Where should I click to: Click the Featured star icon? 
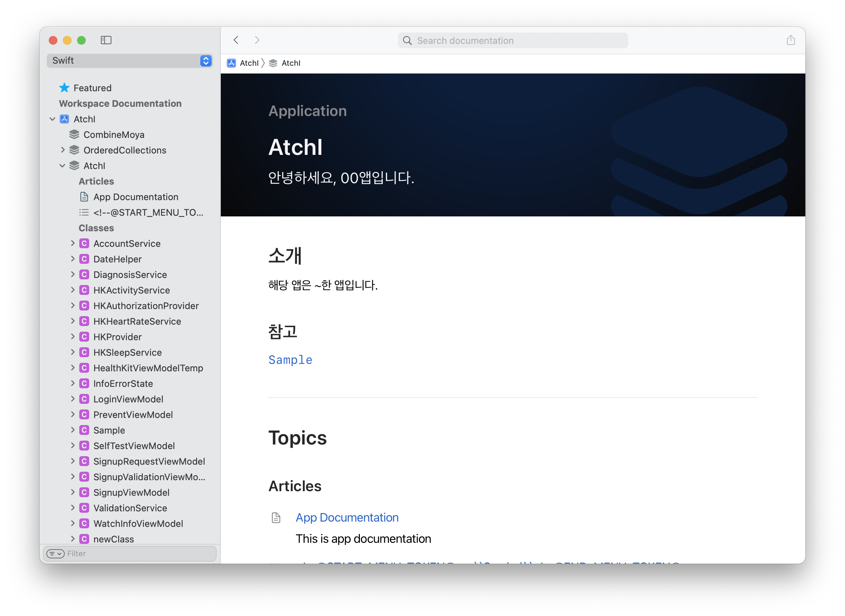64,88
